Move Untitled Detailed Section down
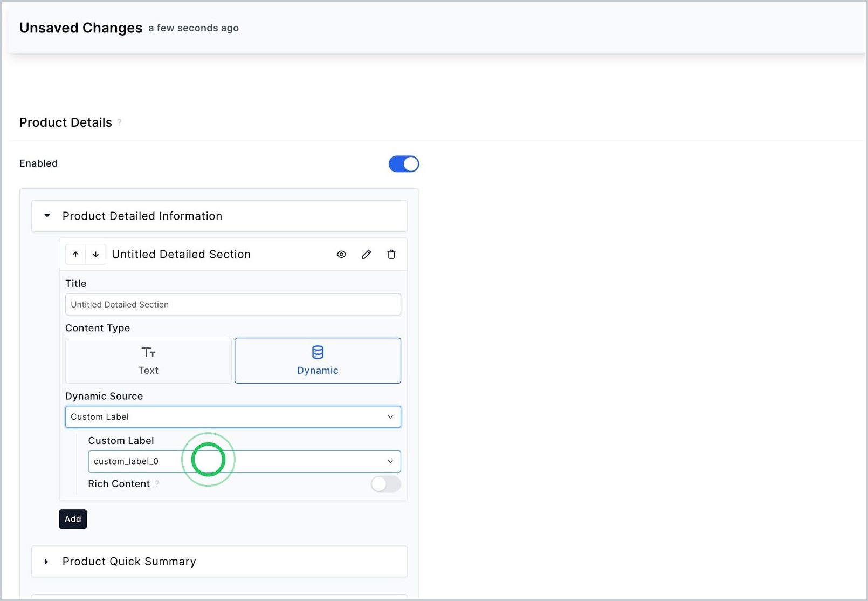868x601 pixels. [95, 254]
